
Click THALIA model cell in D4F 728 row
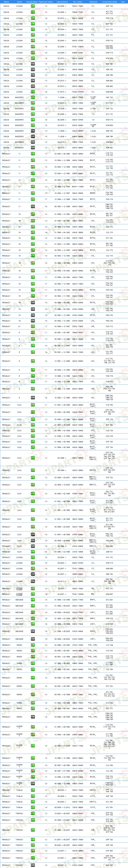pyautogui.click(x=19, y=797)
